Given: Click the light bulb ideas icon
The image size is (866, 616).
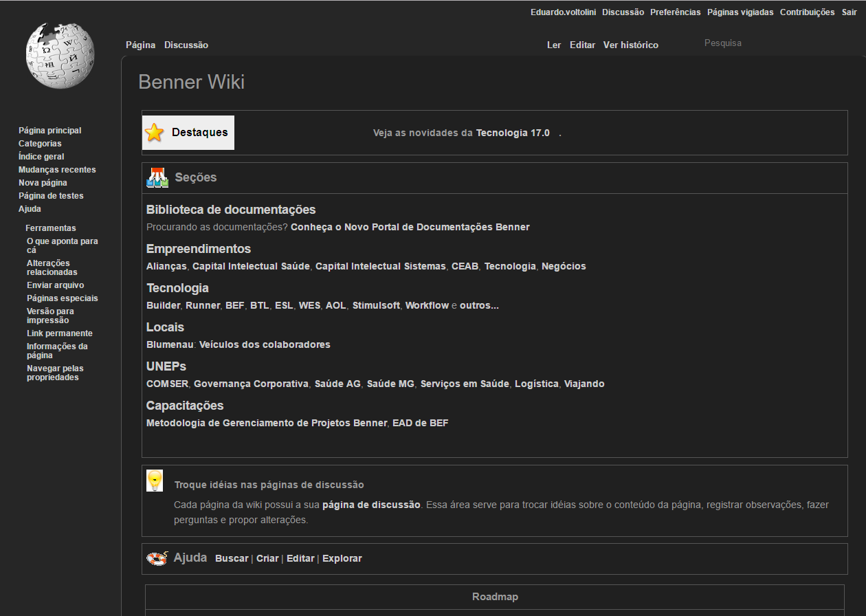Looking at the screenshot, I should 155,480.
